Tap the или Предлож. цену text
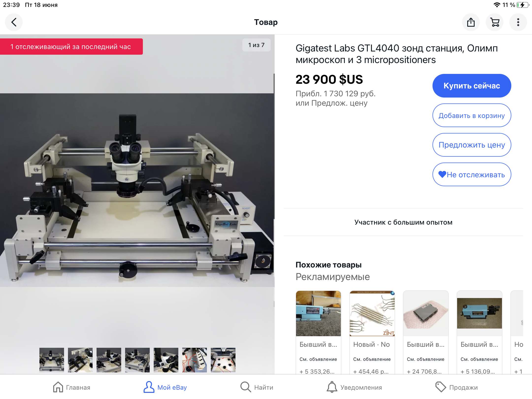Image resolution: width=532 pixels, height=399 pixels. (332, 103)
